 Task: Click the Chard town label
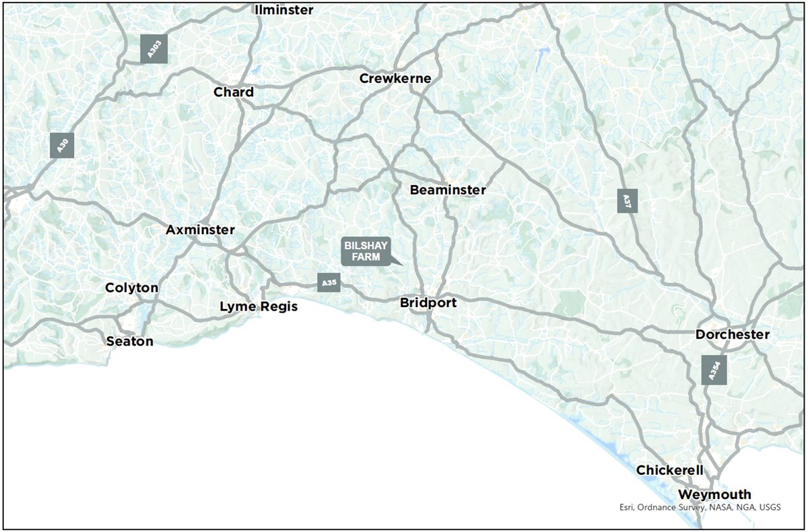pos(234,92)
